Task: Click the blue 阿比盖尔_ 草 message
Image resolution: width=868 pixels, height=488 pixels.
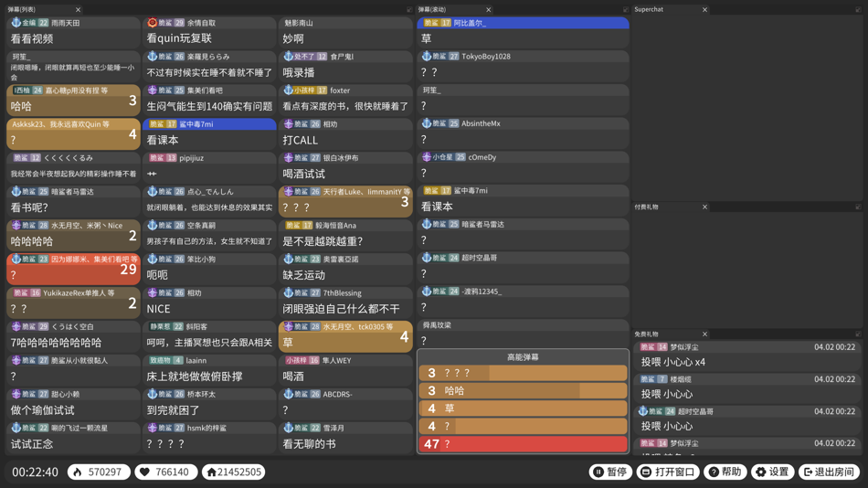Action: (x=523, y=32)
